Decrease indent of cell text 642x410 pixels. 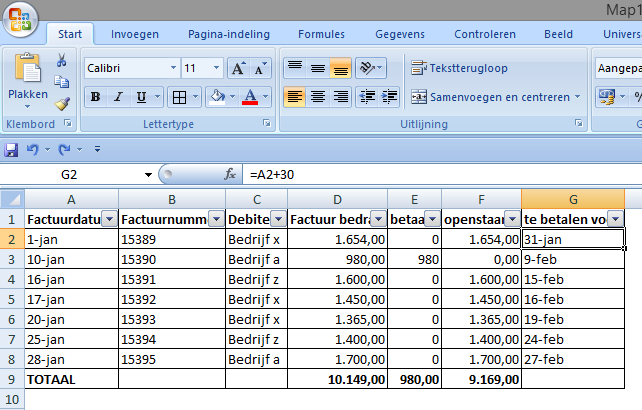pos(367,97)
